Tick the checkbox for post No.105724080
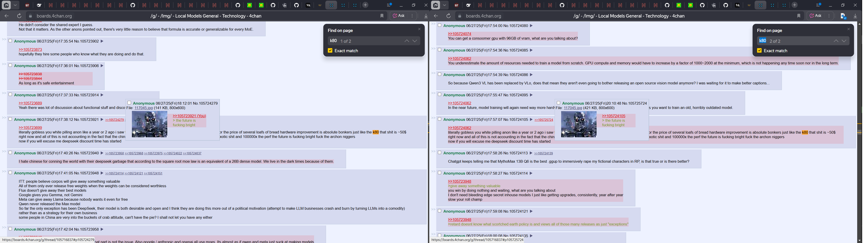 (439, 25)
